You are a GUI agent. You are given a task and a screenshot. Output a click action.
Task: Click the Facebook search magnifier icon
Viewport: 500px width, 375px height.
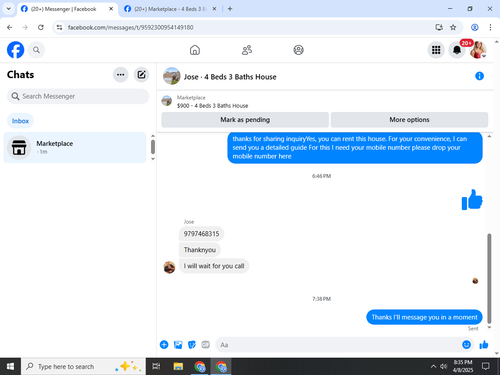click(x=36, y=50)
